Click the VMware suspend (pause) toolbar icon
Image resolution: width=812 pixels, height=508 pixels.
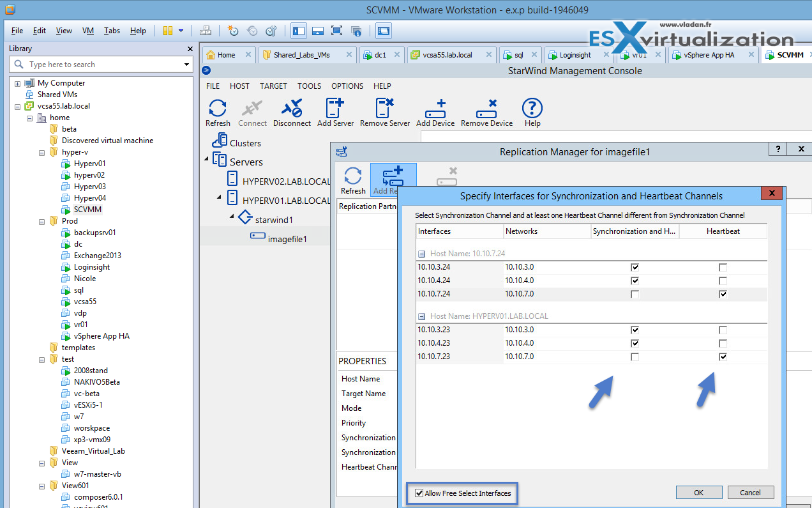tap(168, 30)
